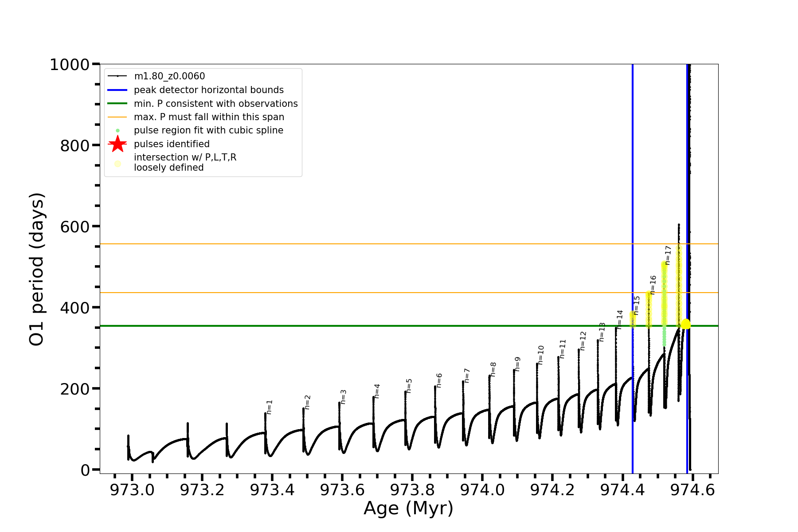Click the pale yellow circle legend marker
This screenshot has width=798, height=532.
(x=117, y=164)
